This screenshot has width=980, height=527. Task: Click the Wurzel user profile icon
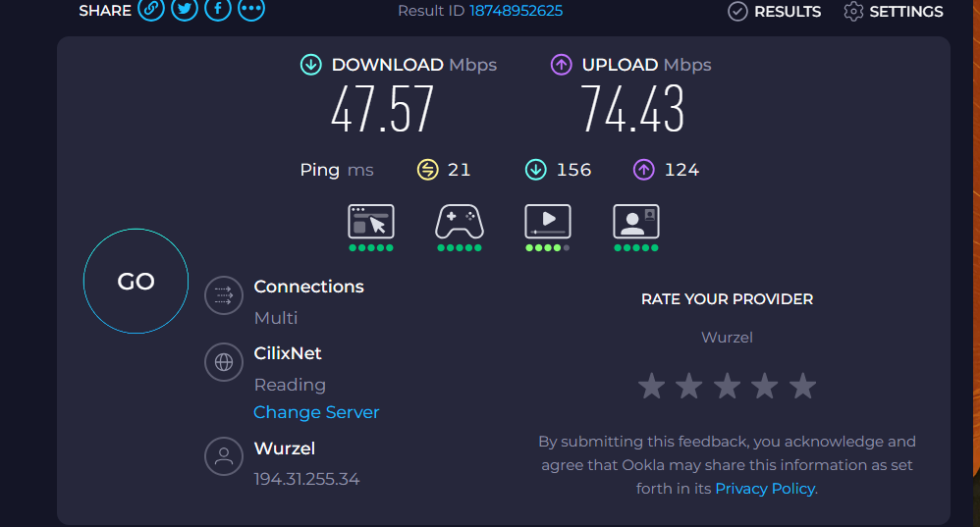tap(224, 456)
